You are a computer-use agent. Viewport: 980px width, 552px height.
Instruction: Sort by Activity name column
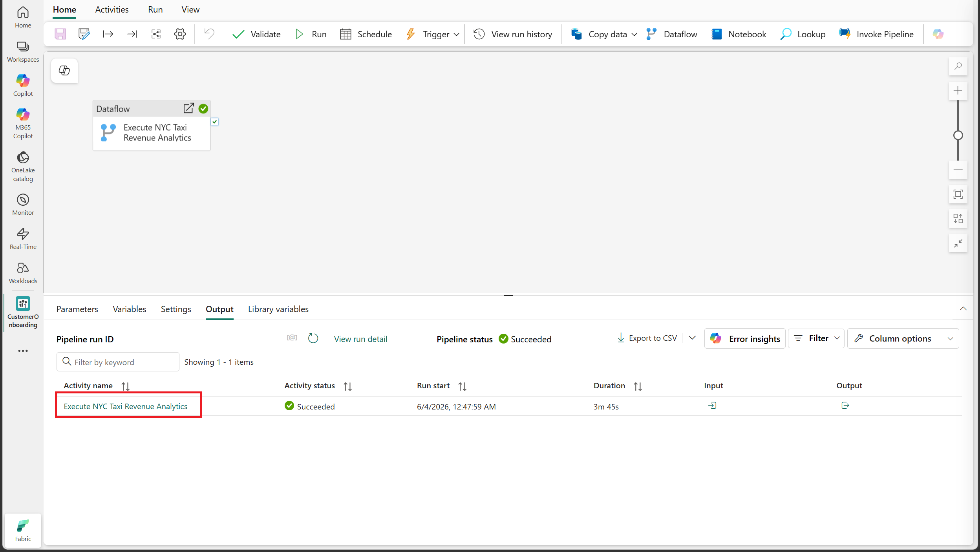126,386
